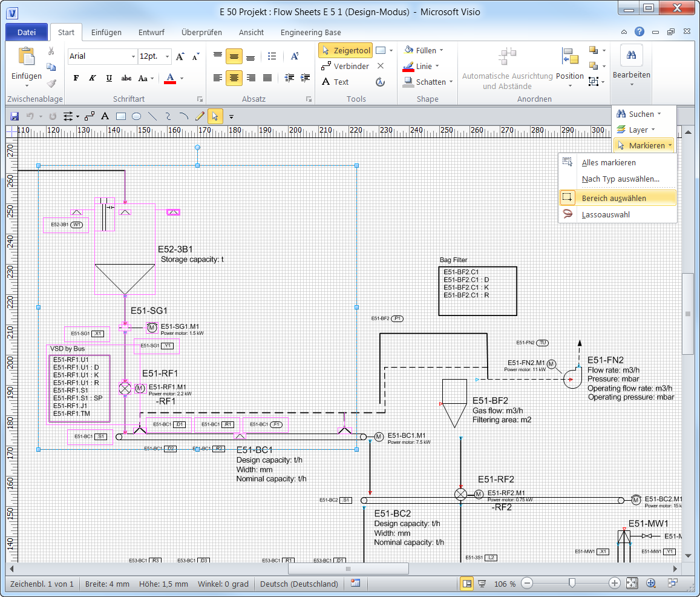Open the pan and zoom window icon
This screenshot has width=700, height=597.
click(651, 583)
